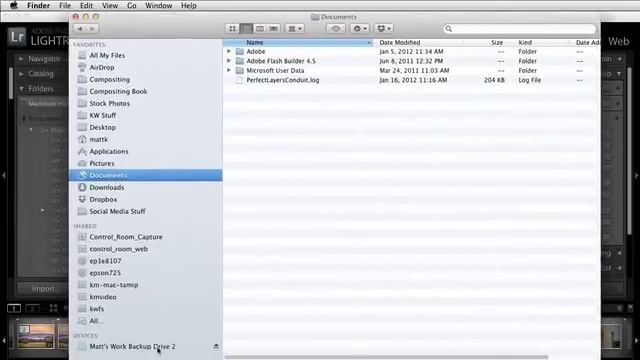Go forward with the Finder forward arrow
Viewport: 640px width, 360px height.
coord(93,29)
